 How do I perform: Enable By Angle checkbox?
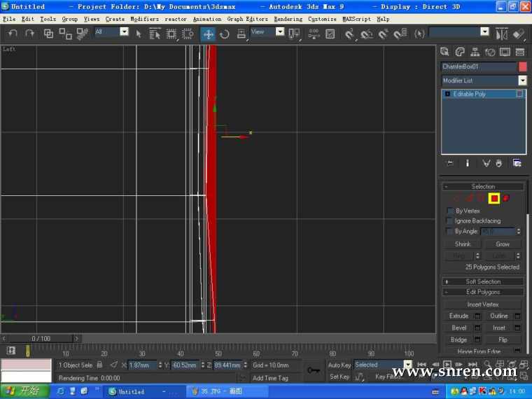(x=450, y=231)
